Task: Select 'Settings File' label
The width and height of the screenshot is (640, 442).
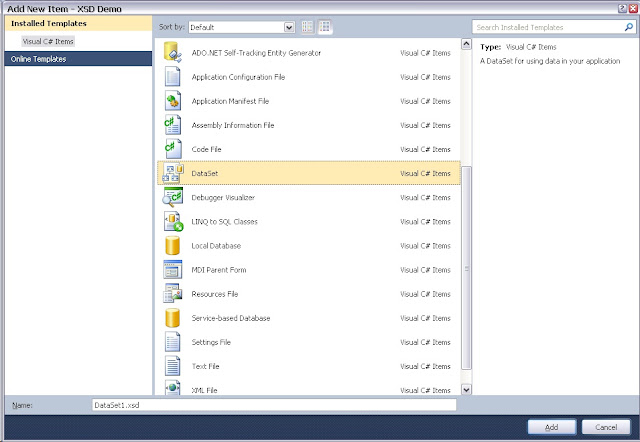Action: coord(211,342)
